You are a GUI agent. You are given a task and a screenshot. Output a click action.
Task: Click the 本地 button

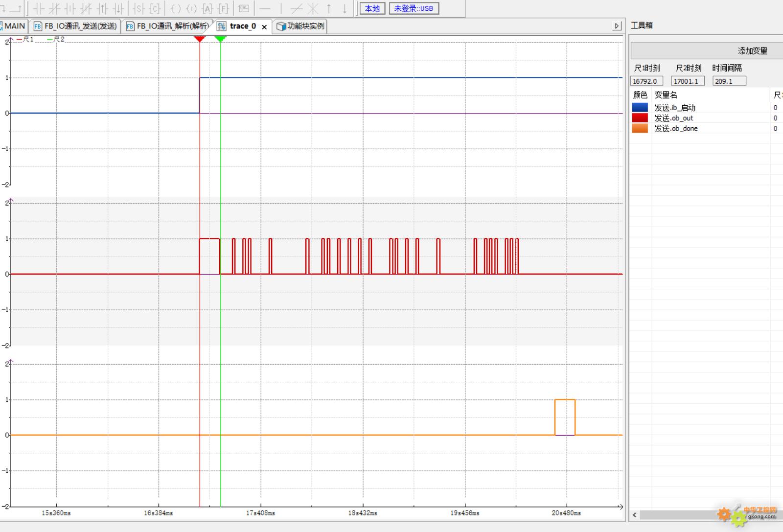point(372,8)
